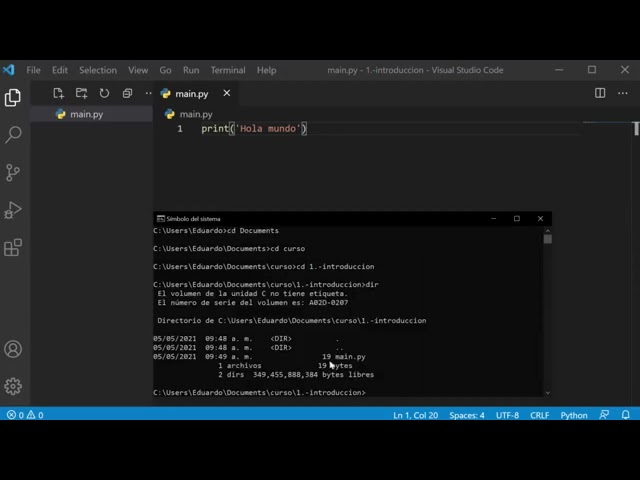Change the UTF-8 file encoding
Image resolution: width=640 pixels, height=480 pixels.
(x=507, y=415)
